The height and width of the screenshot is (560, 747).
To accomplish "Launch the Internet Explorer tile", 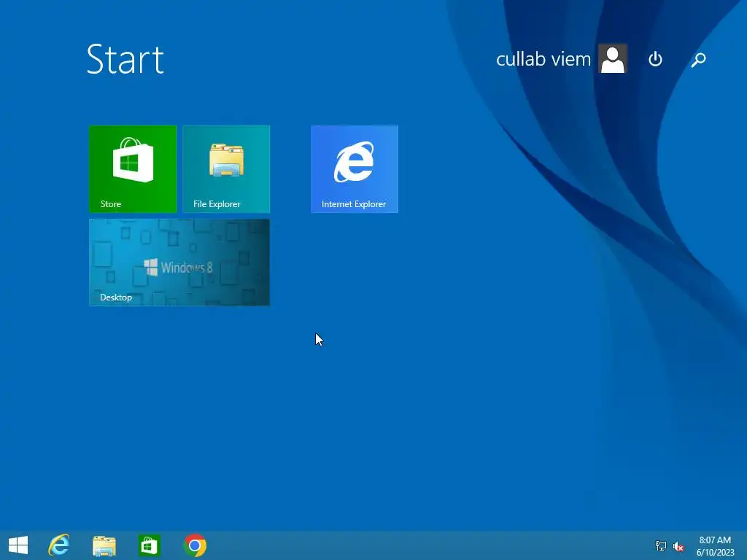I will [x=355, y=168].
